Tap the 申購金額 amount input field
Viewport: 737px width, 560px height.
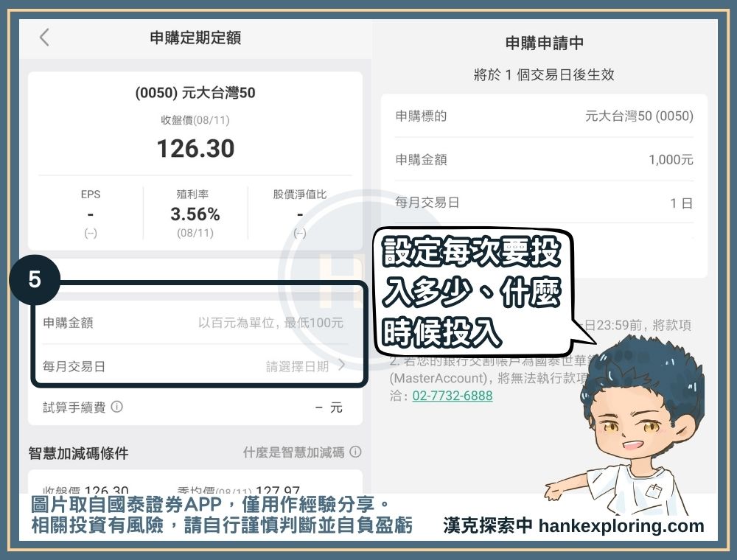click(x=195, y=323)
